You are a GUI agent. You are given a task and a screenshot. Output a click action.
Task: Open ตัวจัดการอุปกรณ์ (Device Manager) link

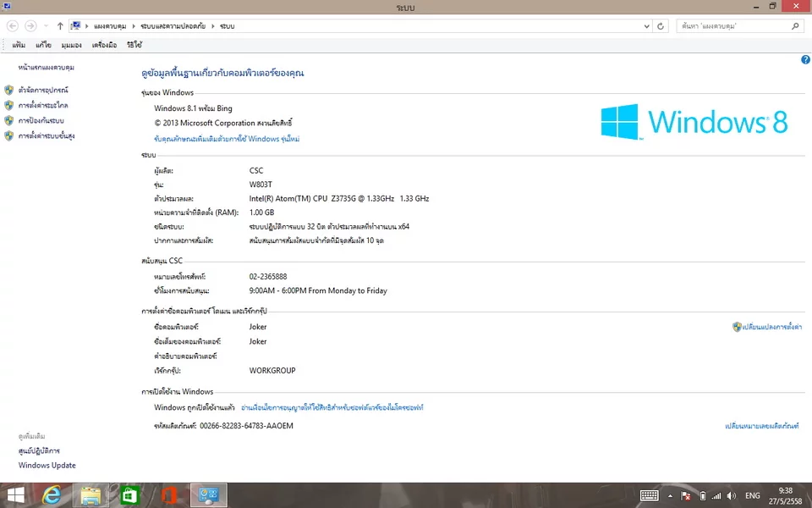[x=43, y=90]
